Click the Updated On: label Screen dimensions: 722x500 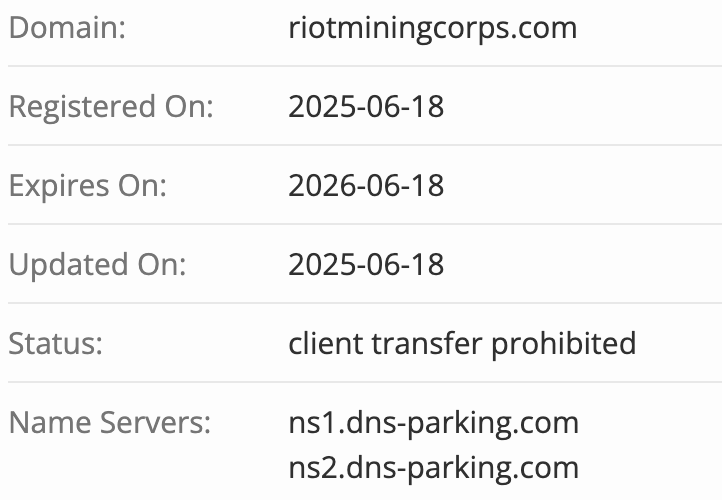tap(98, 266)
